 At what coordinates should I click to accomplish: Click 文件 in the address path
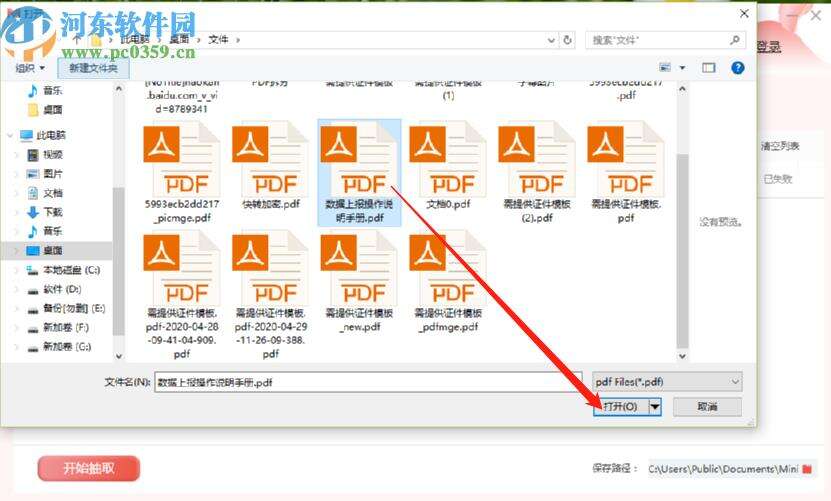[x=218, y=40]
